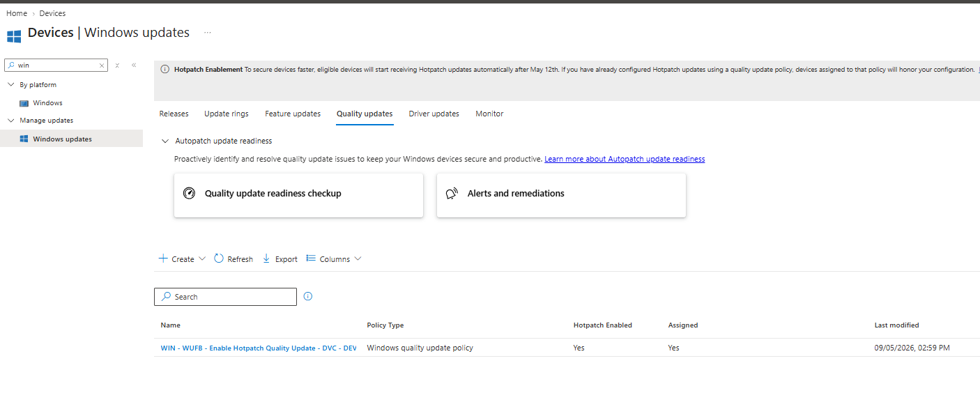Go to the Monitor tab
Viewport: 980px width, 409px height.
tap(489, 114)
